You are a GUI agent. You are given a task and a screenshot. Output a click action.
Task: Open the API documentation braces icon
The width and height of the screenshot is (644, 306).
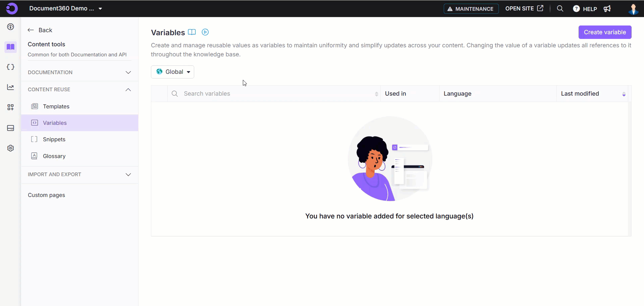(11, 67)
